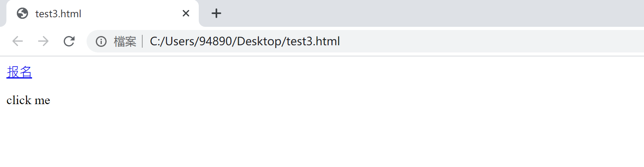This screenshot has height=167, width=644.
Task: Close the test3.html tab
Action: coord(186,14)
